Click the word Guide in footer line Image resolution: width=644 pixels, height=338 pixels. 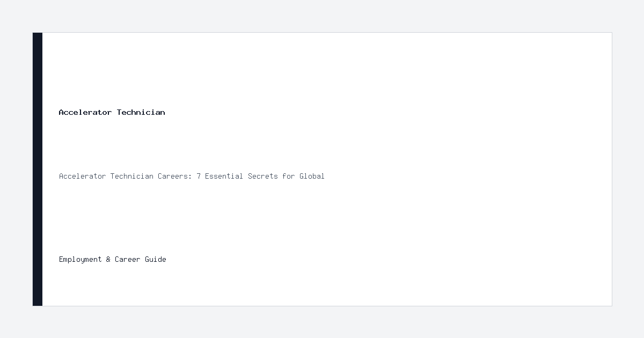[156, 259]
